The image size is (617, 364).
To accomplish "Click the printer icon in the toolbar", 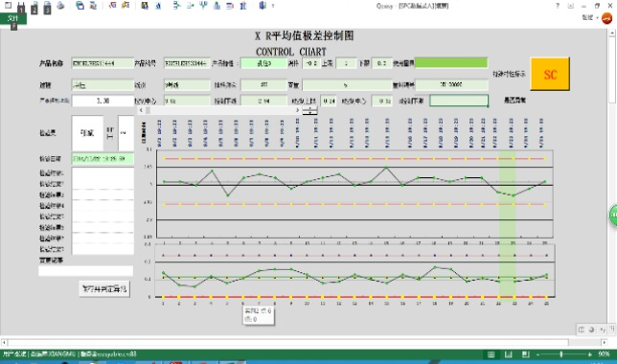I will pyautogui.click(x=60, y=5).
